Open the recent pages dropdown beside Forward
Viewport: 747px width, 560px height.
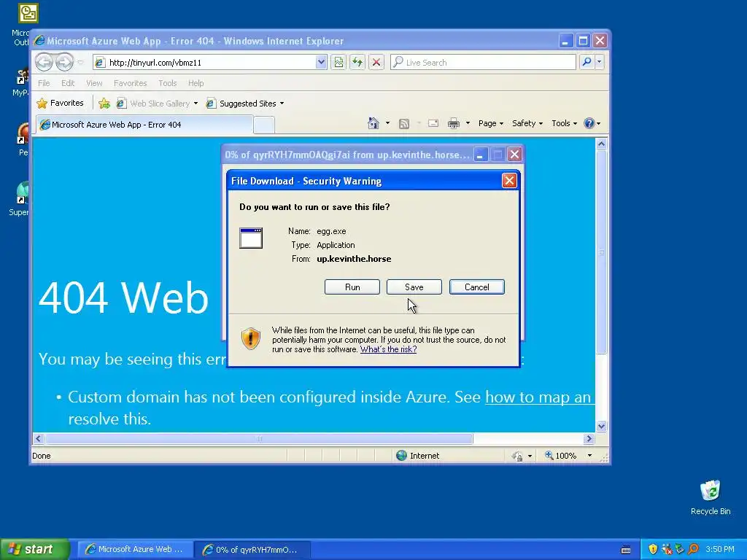80,63
